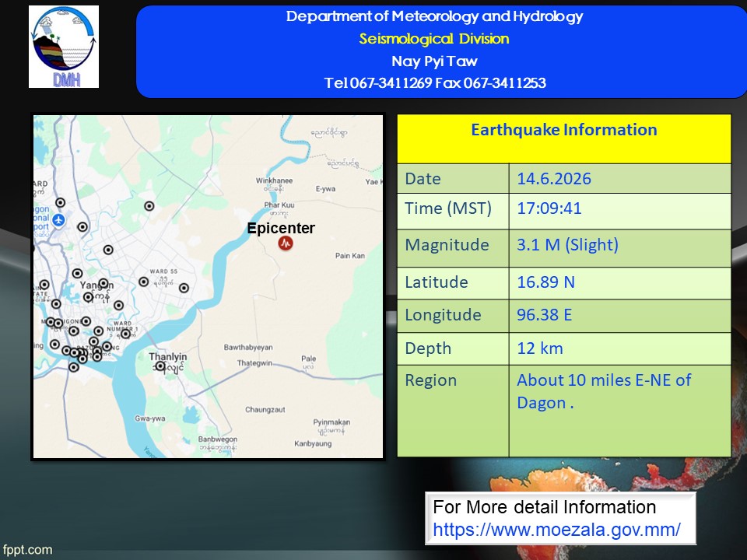Click the 'For More detail Information' text
This screenshot has height=560, width=747.
(x=545, y=507)
